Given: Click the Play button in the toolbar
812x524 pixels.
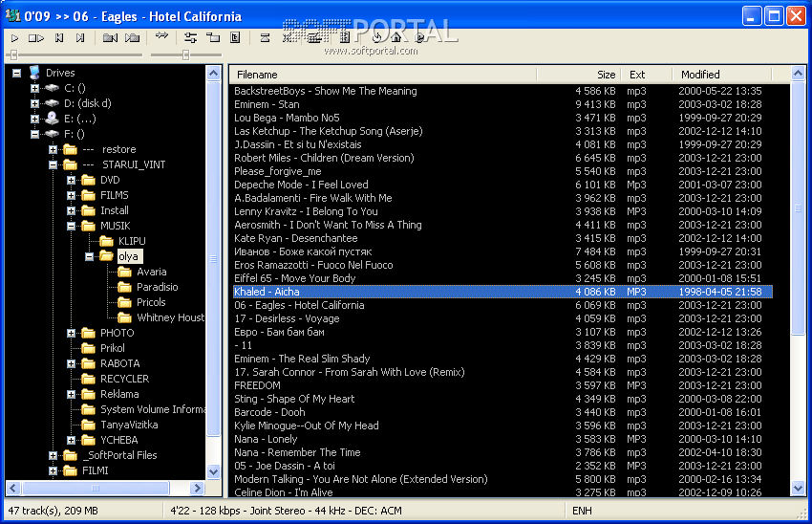Looking at the screenshot, I should coord(15,38).
